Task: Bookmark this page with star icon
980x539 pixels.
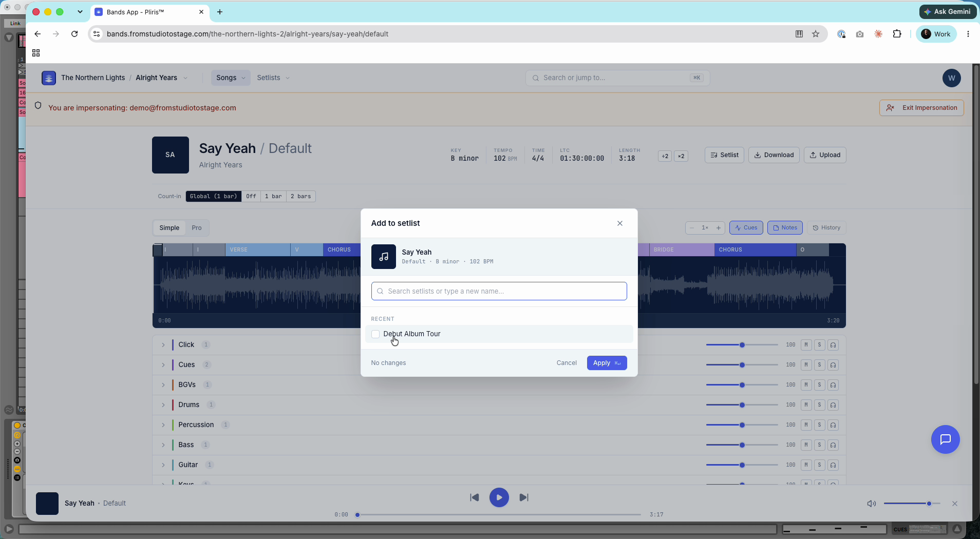Action: click(x=816, y=34)
